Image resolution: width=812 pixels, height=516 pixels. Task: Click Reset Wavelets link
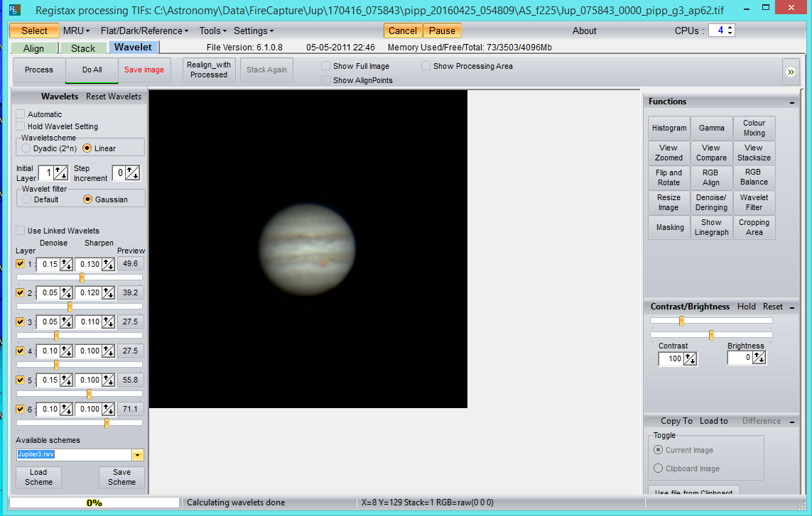114,97
